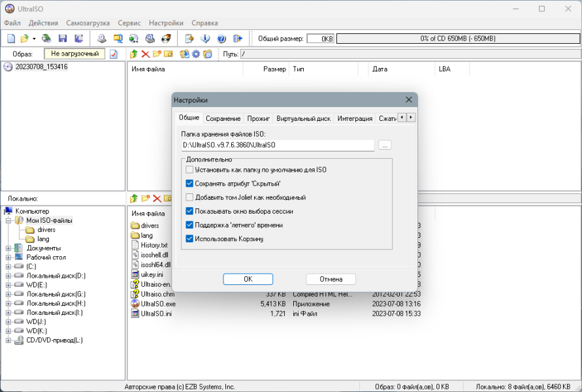Click the Help question mark icon
Screen dimensions: 582x392
pyautogui.click(x=221, y=39)
